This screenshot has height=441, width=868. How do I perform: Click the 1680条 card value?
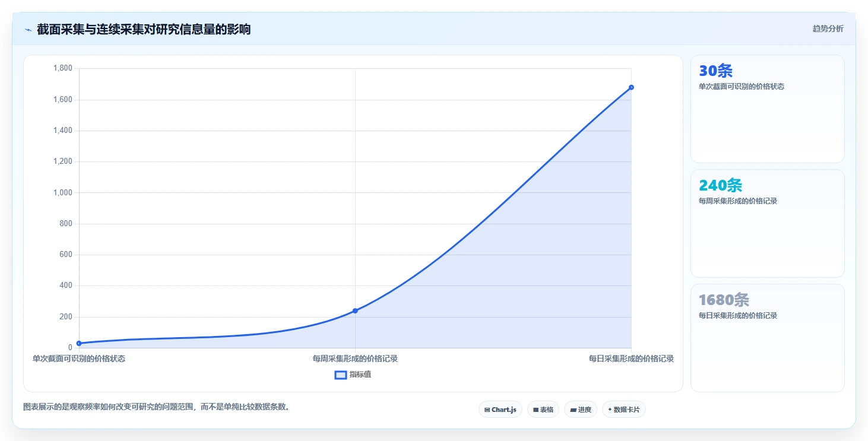tap(724, 300)
